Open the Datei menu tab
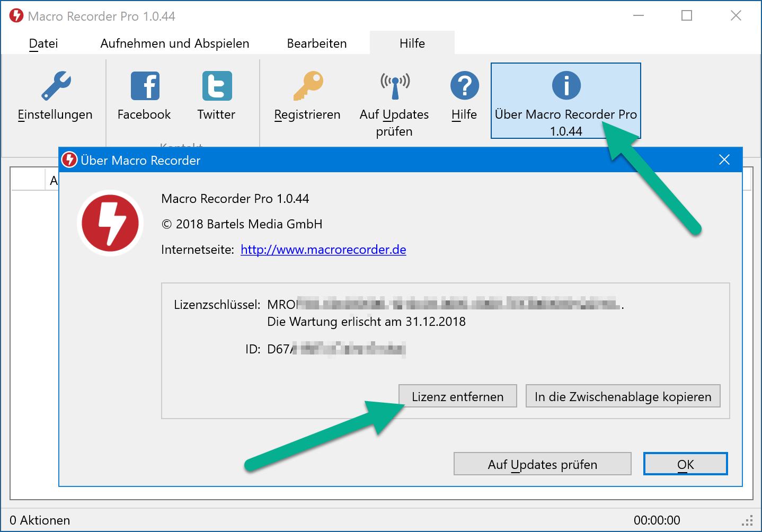 (43, 43)
